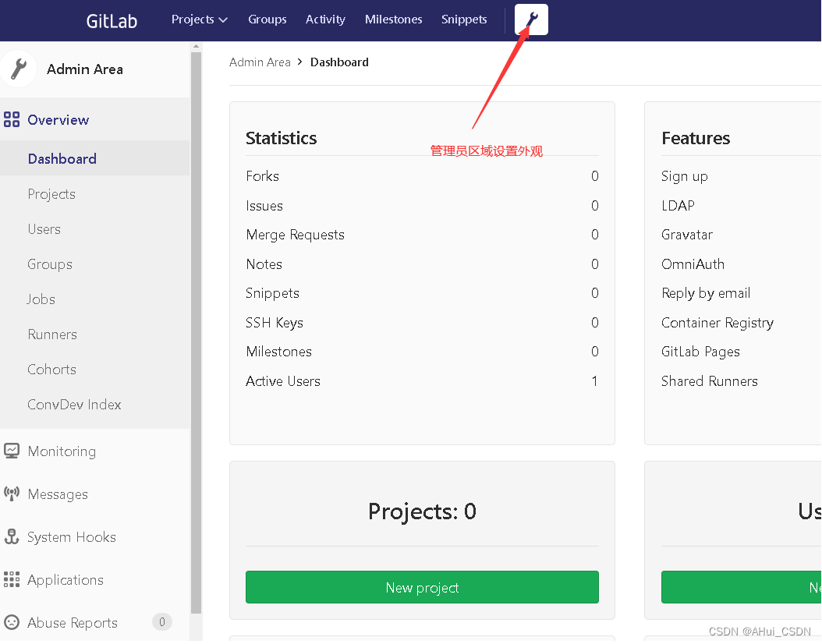Click the Messages broadcast icon
Screen dimensions: 822x644
coord(12,494)
